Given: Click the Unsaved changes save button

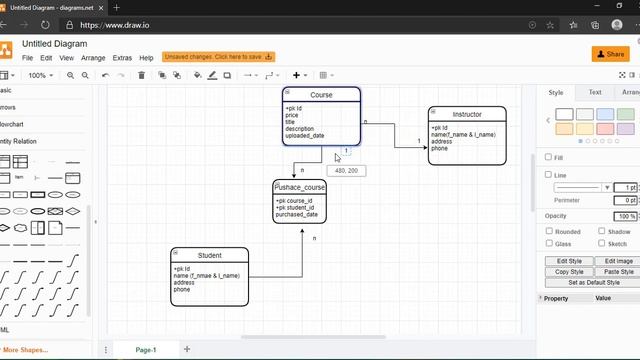Looking at the screenshot, I should [218, 57].
